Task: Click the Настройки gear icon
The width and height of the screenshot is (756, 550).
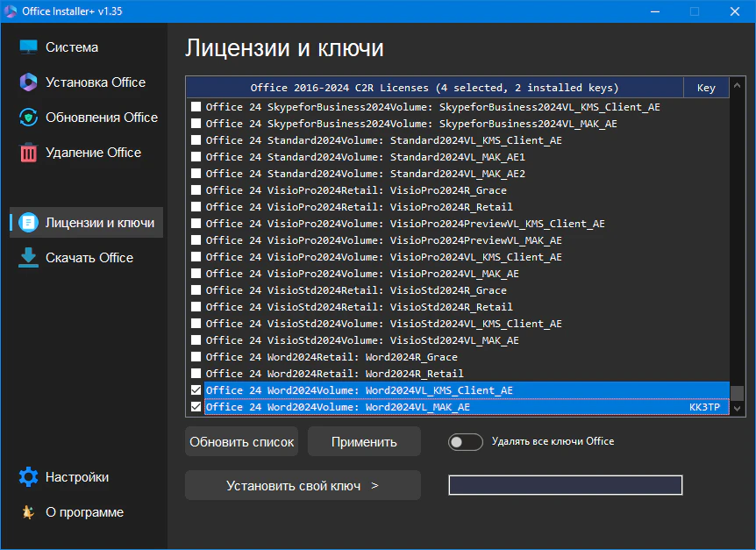Action: coord(29,477)
